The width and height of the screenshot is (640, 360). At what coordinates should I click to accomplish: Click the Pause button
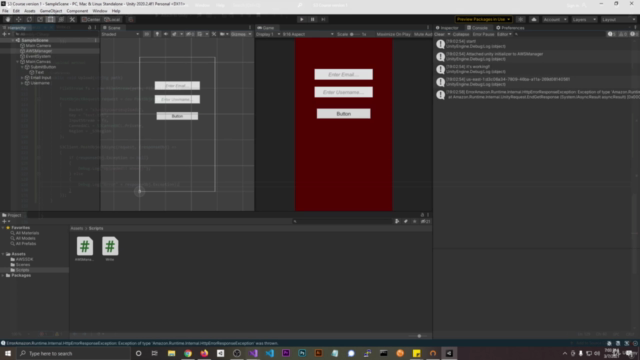313,19
